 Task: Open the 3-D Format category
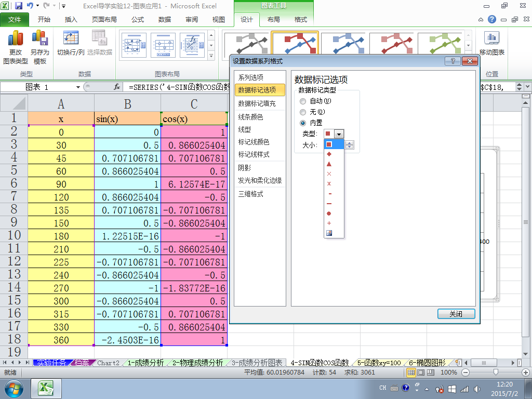point(260,194)
